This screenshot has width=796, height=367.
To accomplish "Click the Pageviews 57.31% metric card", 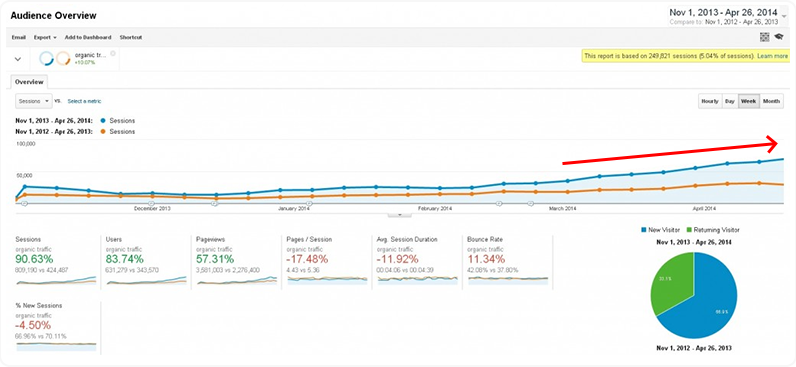I will click(237, 262).
